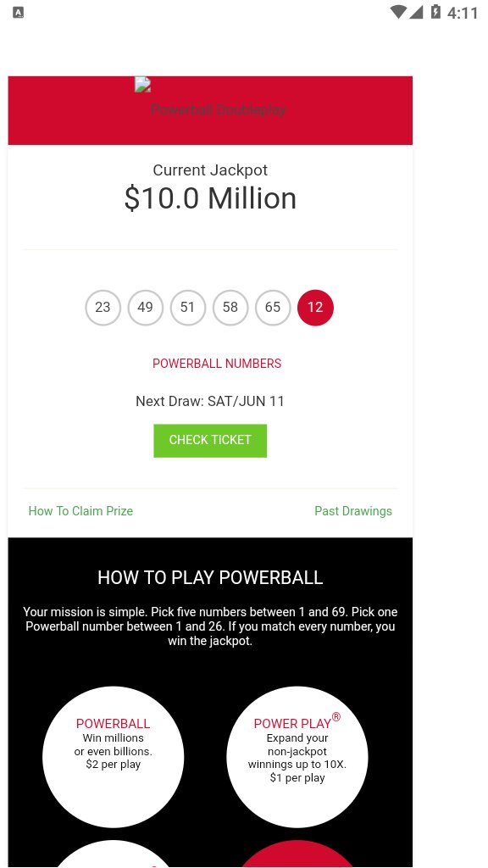Open How To Claim Prize
Image resolution: width=488 pixels, height=868 pixels.
point(80,511)
